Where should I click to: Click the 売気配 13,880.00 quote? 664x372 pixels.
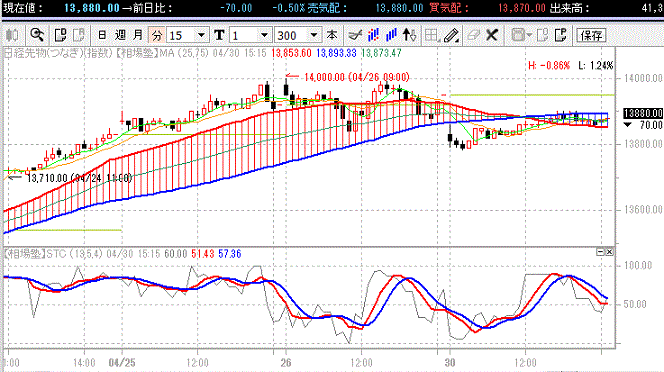(399, 8)
